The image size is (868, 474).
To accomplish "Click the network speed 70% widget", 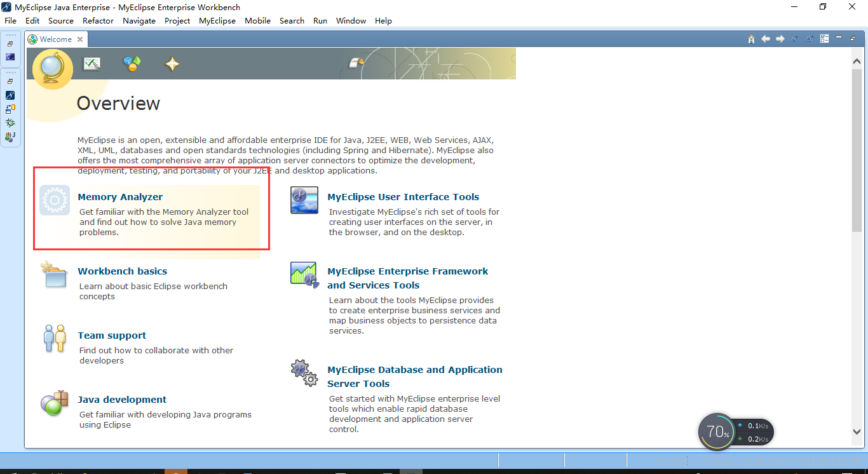I will (736, 432).
